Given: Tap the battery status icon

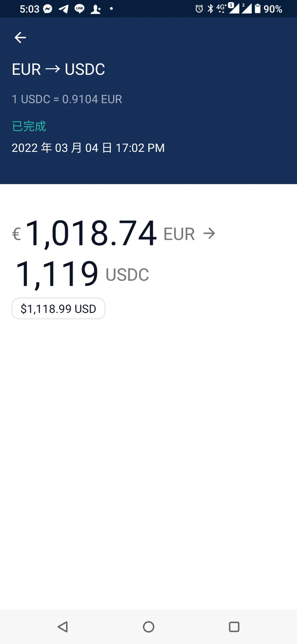Looking at the screenshot, I should 258,9.
